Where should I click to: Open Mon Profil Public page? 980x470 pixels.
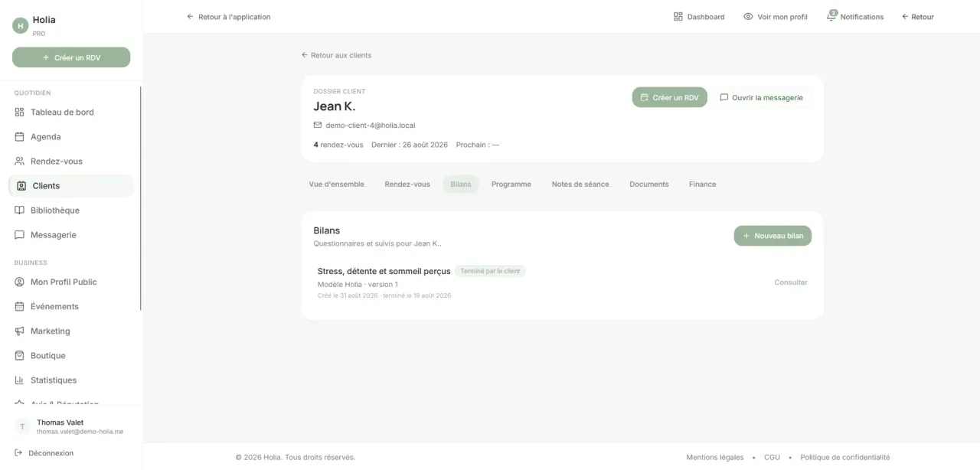(x=71, y=282)
